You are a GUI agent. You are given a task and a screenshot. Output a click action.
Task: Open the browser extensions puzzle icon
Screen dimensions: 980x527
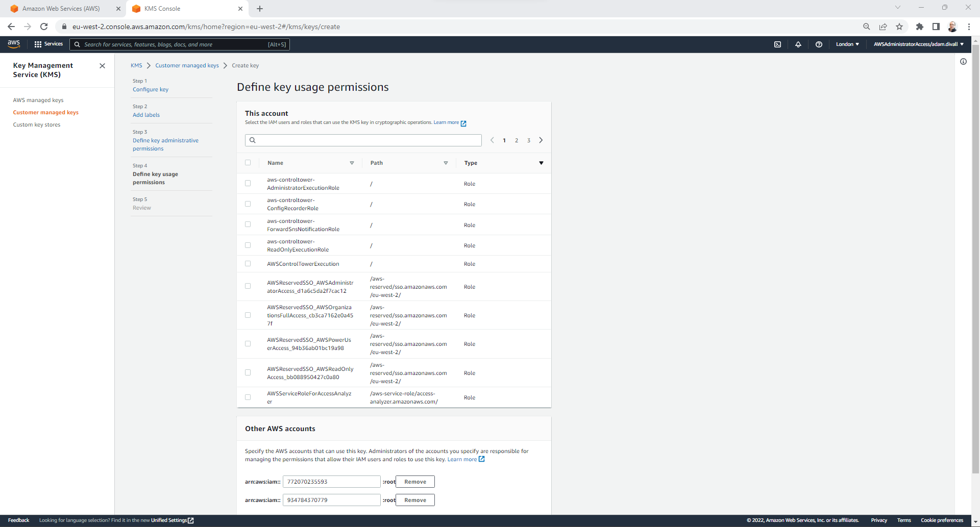point(920,27)
